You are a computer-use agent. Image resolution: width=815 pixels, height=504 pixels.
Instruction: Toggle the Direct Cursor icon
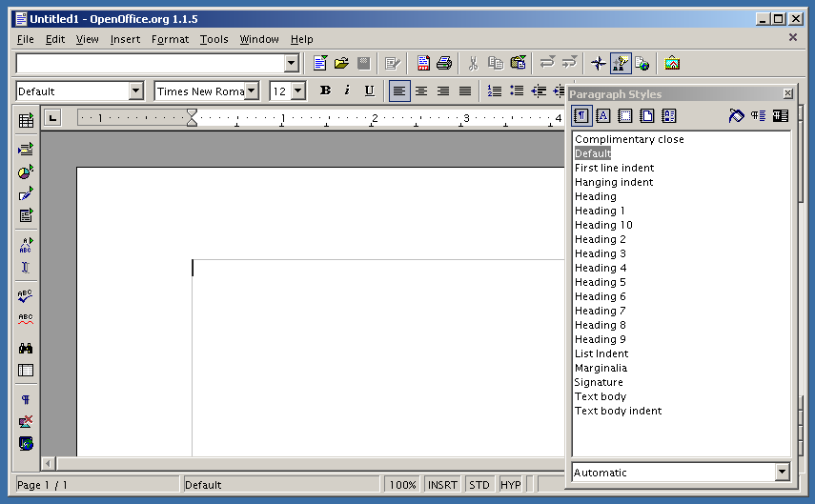click(x=26, y=267)
